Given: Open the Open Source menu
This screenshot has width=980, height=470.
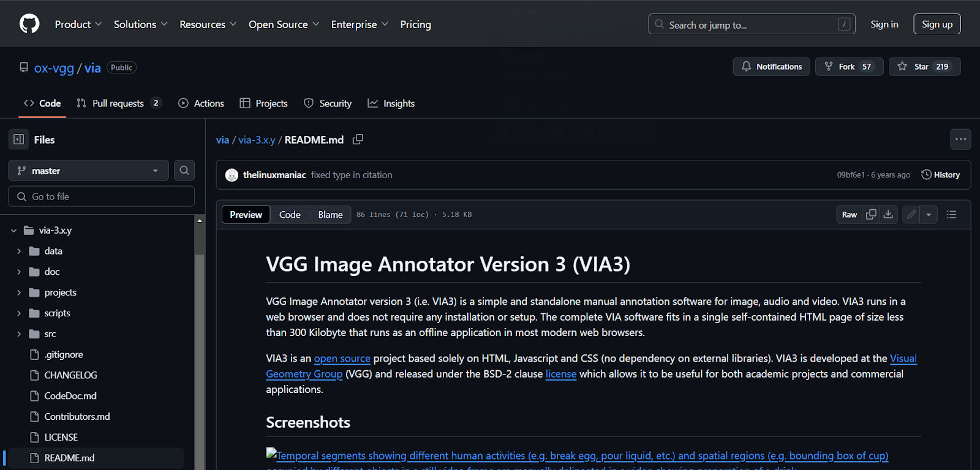Looking at the screenshot, I should click(284, 24).
